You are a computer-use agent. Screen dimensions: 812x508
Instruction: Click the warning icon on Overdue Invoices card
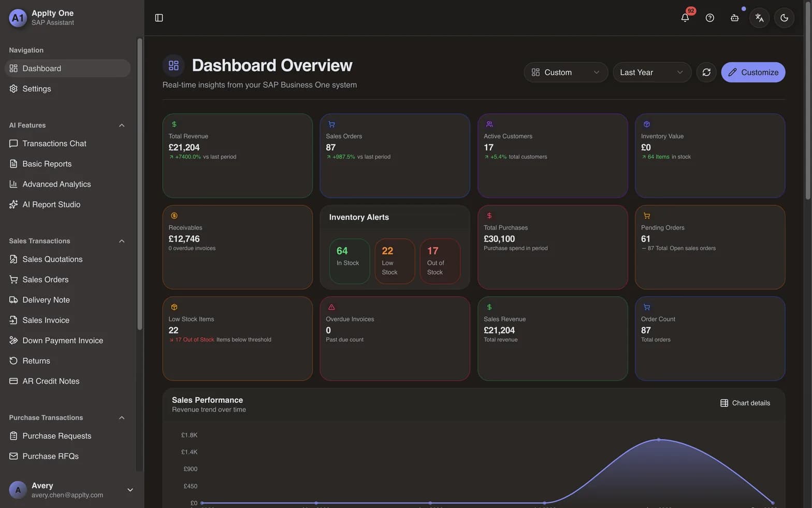click(x=331, y=307)
